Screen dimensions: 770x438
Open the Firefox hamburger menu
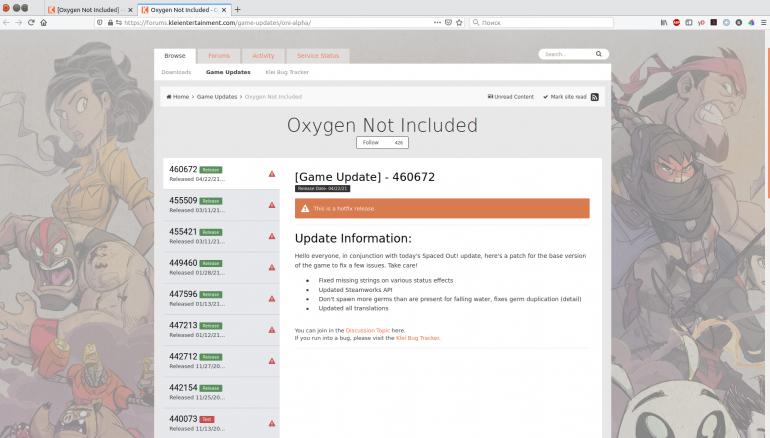764,23
